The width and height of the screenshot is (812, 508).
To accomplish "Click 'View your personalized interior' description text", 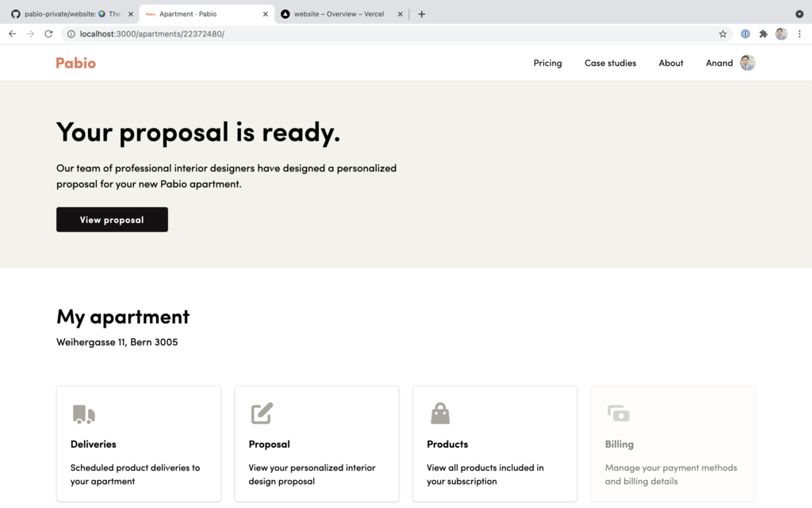I will click(312, 475).
